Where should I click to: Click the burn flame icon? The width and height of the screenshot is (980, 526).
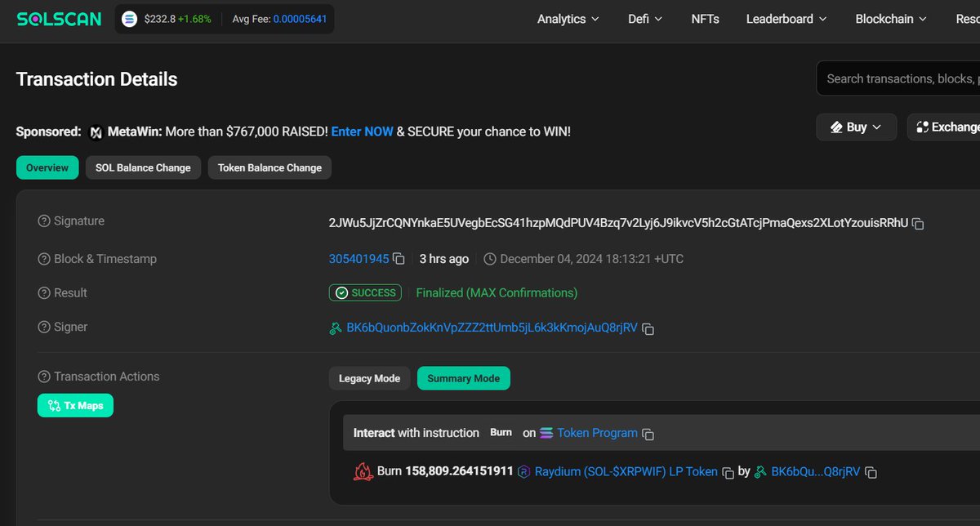point(363,471)
